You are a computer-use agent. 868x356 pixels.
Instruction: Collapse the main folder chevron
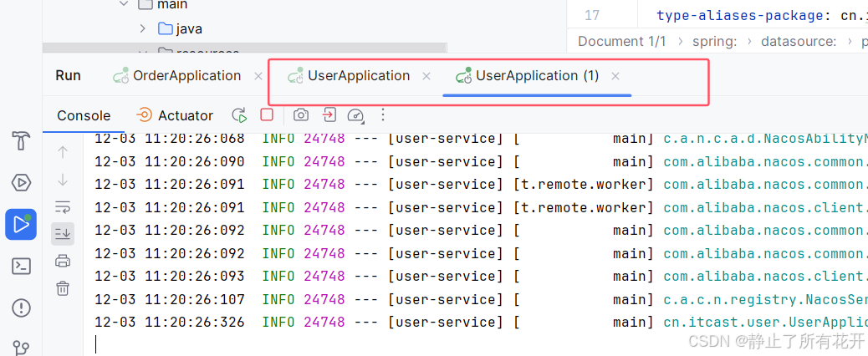(124, 4)
